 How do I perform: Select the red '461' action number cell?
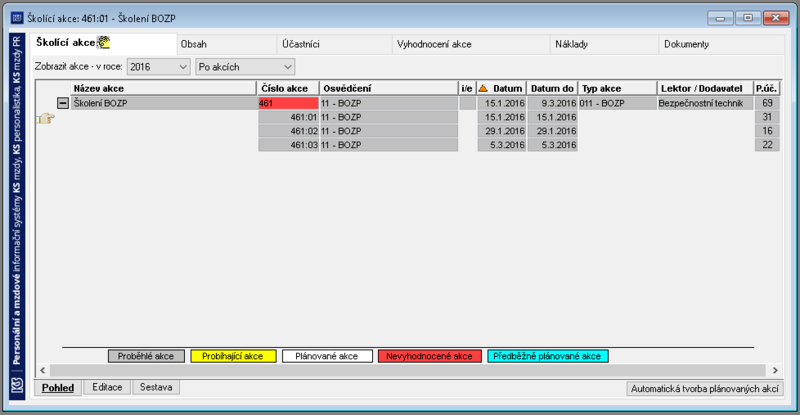(x=288, y=103)
